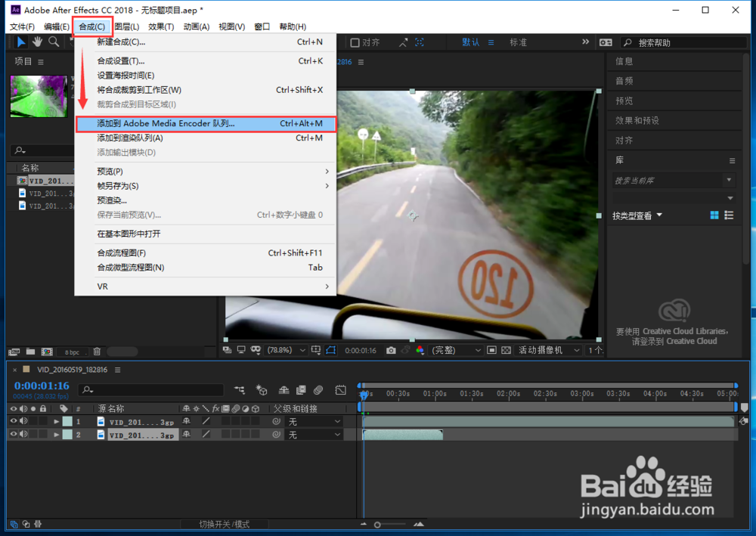Viewport: 756px width, 536px height.
Task: Expand layer 2 properties triangle
Action: [x=57, y=434]
